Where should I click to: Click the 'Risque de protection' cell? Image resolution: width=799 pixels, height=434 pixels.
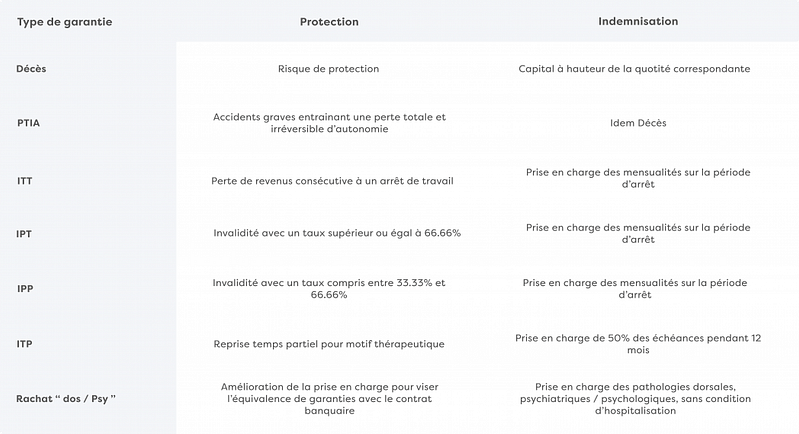click(329, 69)
